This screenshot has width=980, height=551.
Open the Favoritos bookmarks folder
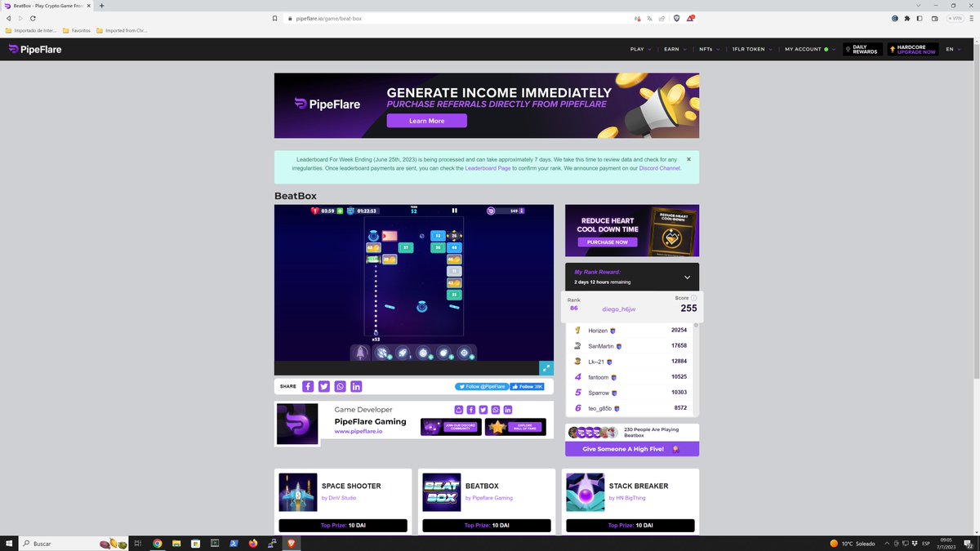click(77, 31)
